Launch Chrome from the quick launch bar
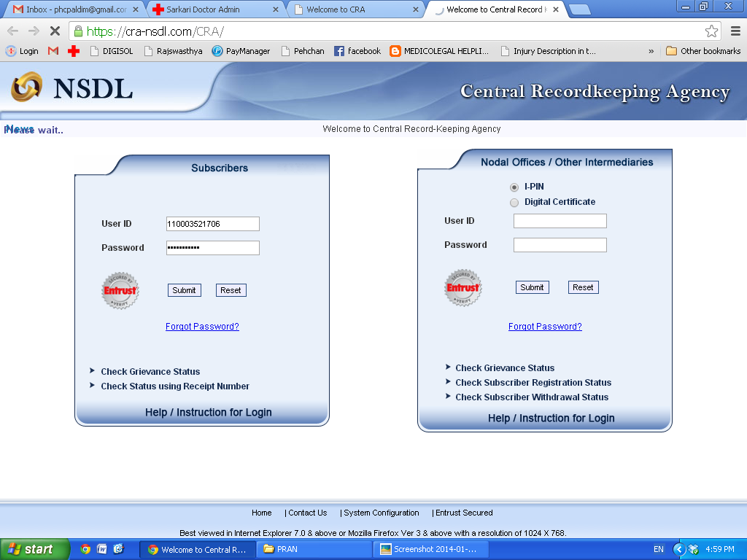Screen dimensions: 747x560 coord(85,549)
